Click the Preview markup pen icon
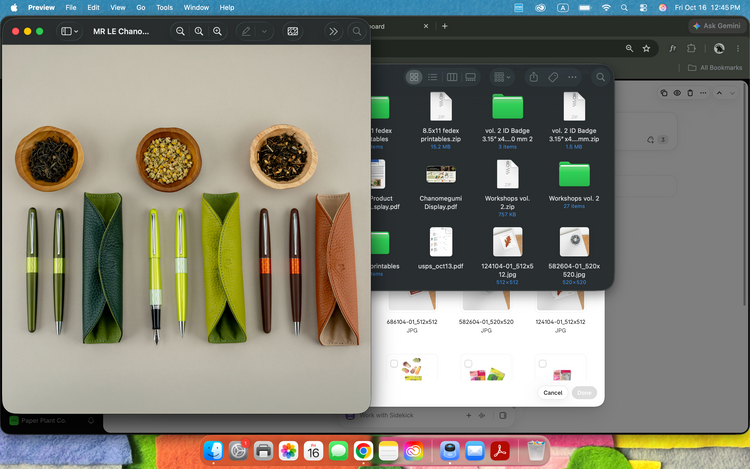The height and width of the screenshot is (469, 750). click(x=246, y=31)
